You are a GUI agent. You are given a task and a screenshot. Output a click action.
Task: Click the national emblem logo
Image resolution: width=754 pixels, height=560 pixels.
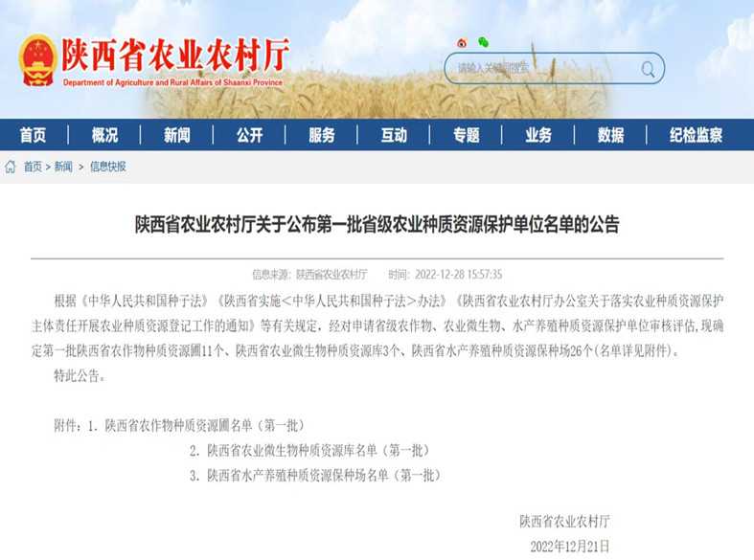click(x=37, y=60)
